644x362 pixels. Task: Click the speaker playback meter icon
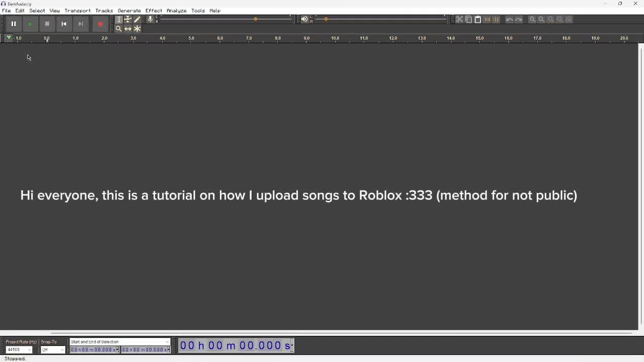[x=304, y=19]
